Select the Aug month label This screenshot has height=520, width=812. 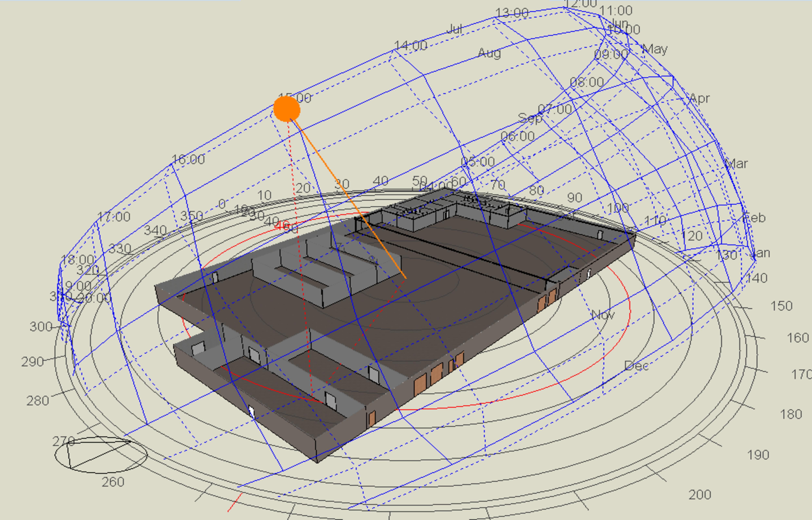click(x=489, y=53)
